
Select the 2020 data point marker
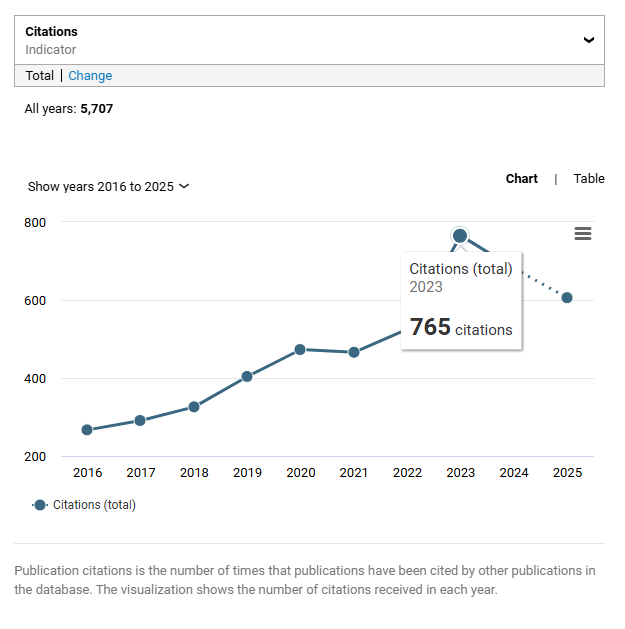[300, 350]
